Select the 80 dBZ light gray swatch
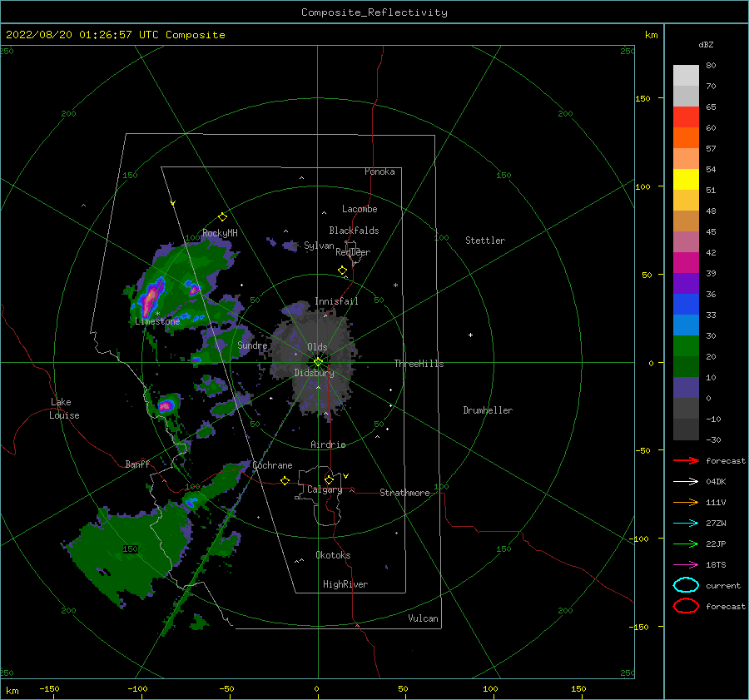Image resolution: width=749 pixels, height=700 pixels. 686,76
